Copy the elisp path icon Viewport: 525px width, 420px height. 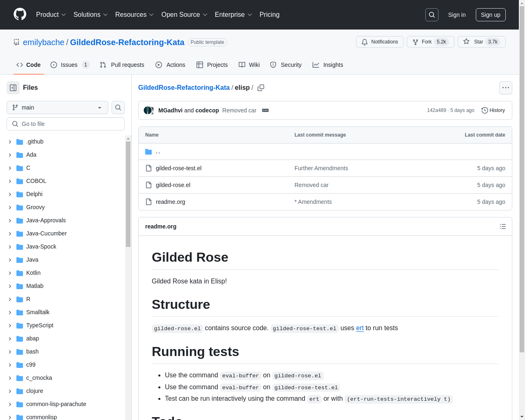261,88
